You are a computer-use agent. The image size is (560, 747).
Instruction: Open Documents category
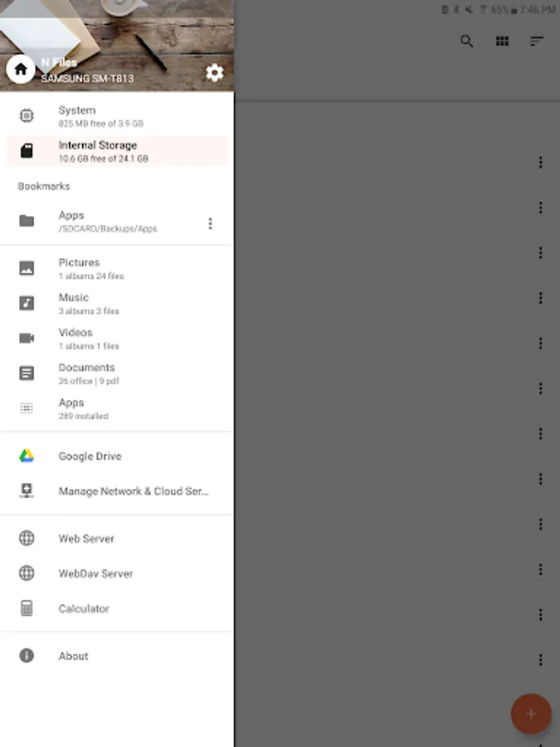click(x=117, y=374)
